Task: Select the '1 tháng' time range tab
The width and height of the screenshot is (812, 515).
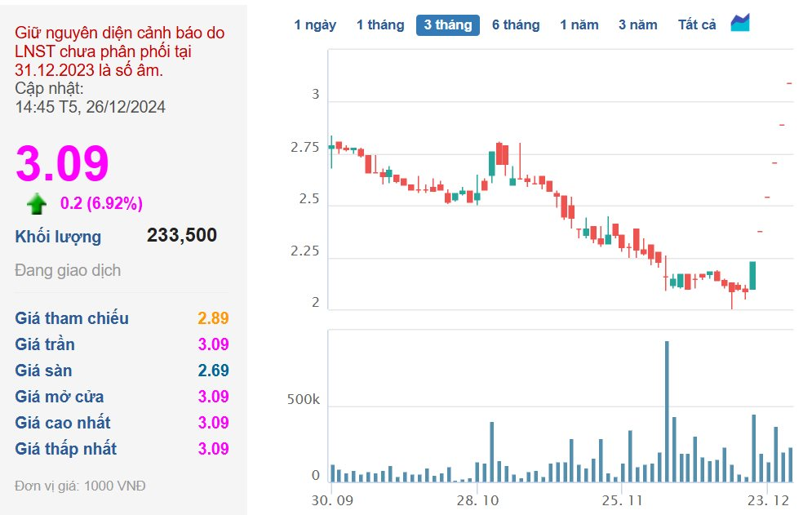Action: point(380,24)
